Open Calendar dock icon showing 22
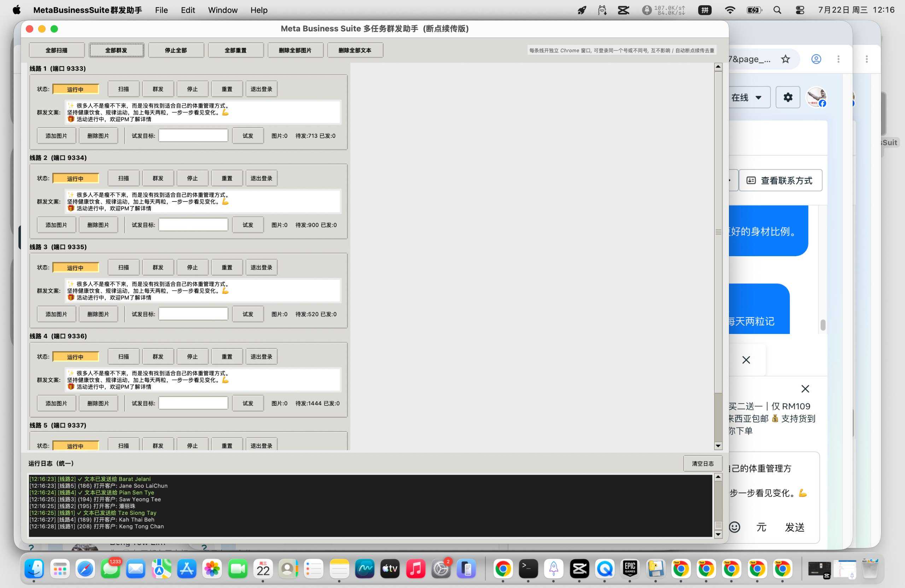Viewport: 905px width, 588px height. point(263,569)
